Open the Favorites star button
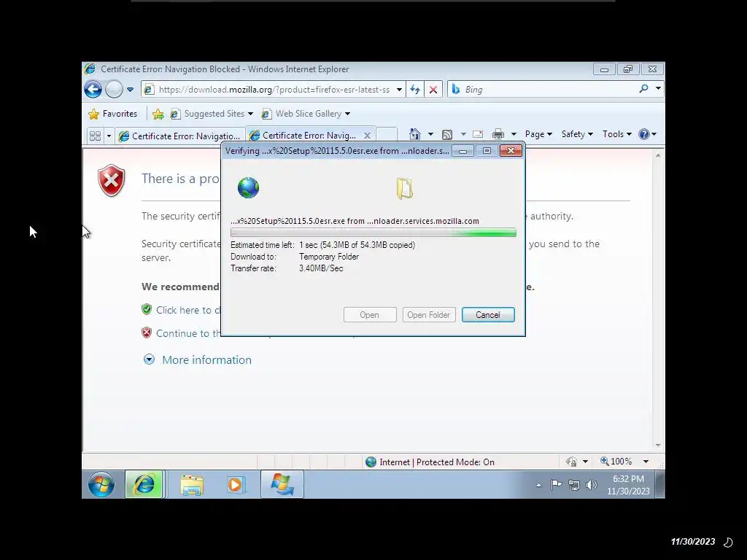The height and width of the screenshot is (560, 747). click(113, 114)
